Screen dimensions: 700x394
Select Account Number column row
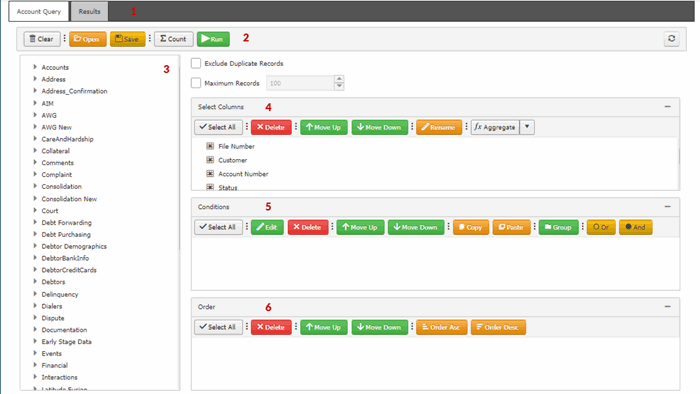coord(243,174)
